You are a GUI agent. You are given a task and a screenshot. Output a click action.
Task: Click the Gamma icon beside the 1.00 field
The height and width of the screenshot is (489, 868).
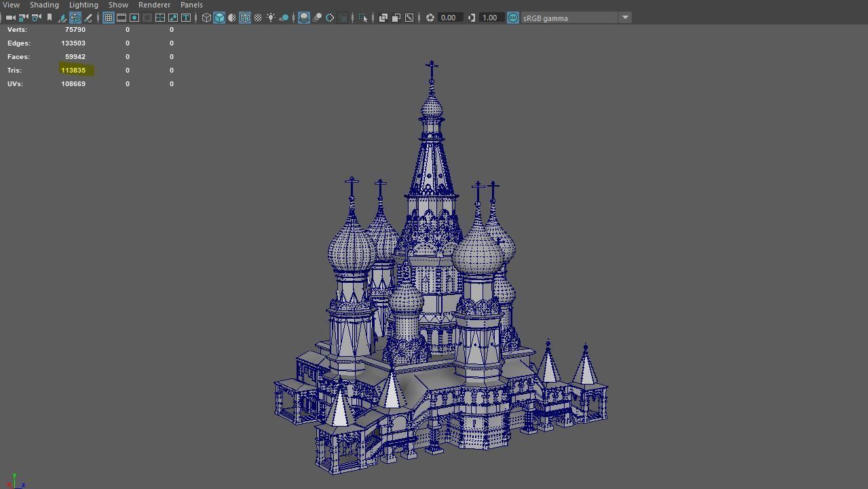(x=472, y=18)
